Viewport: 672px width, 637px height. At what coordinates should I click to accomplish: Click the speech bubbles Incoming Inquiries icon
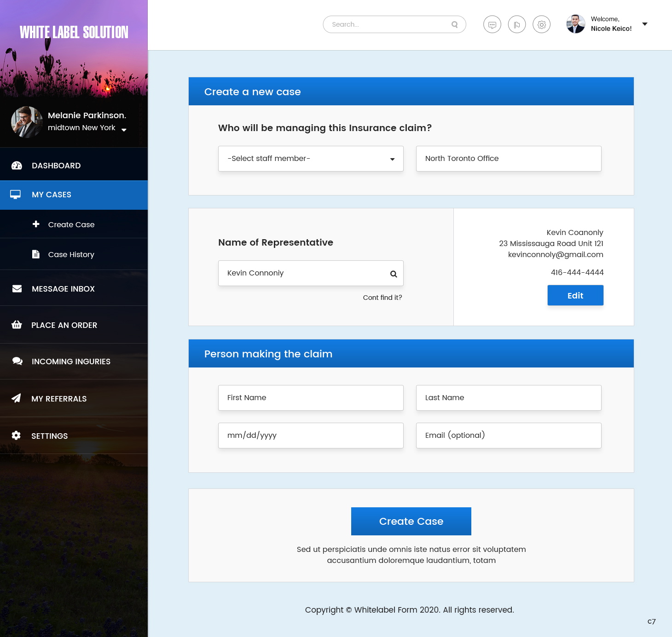[17, 361]
